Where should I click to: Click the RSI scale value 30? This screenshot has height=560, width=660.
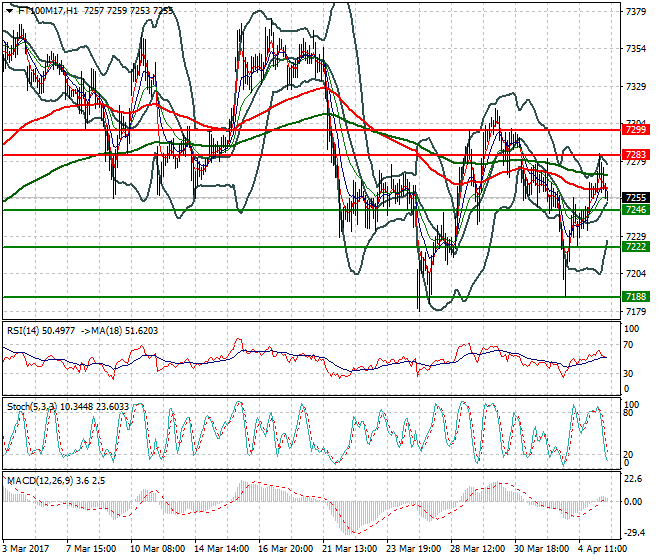click(628, 373)
